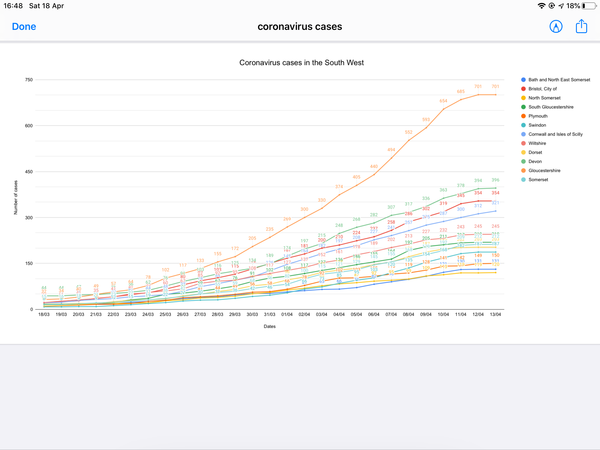
Task: Click the 13/04 date tick
Action: [x=495, y=314]
